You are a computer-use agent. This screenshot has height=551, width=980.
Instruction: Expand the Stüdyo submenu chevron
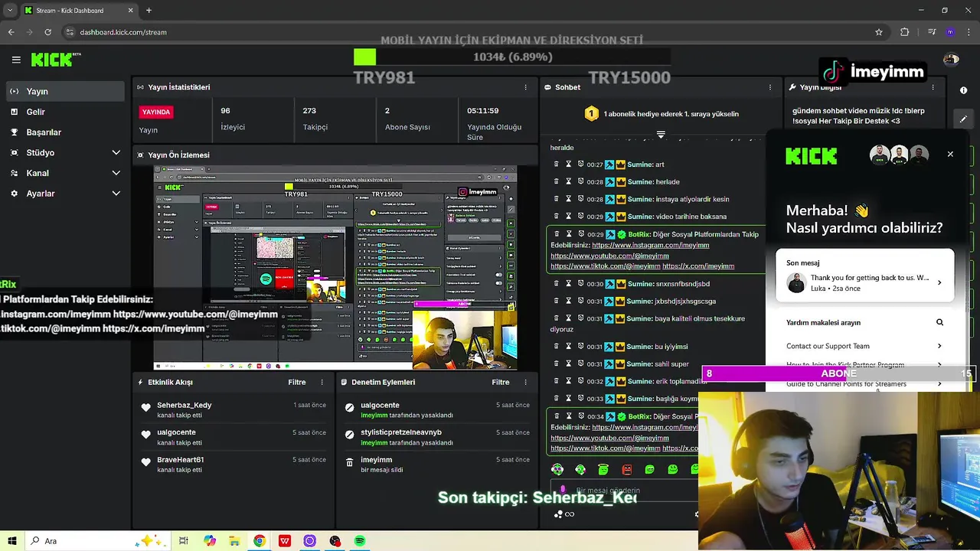pos(116,152)
